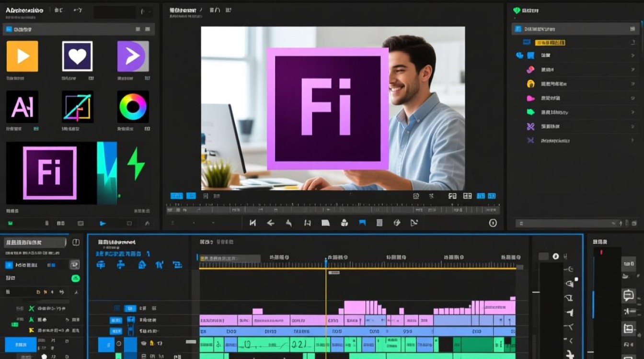Select the audio meter panel's title tab
The width and height of the screenshot is (644, 359).
[x=600, y=242]
